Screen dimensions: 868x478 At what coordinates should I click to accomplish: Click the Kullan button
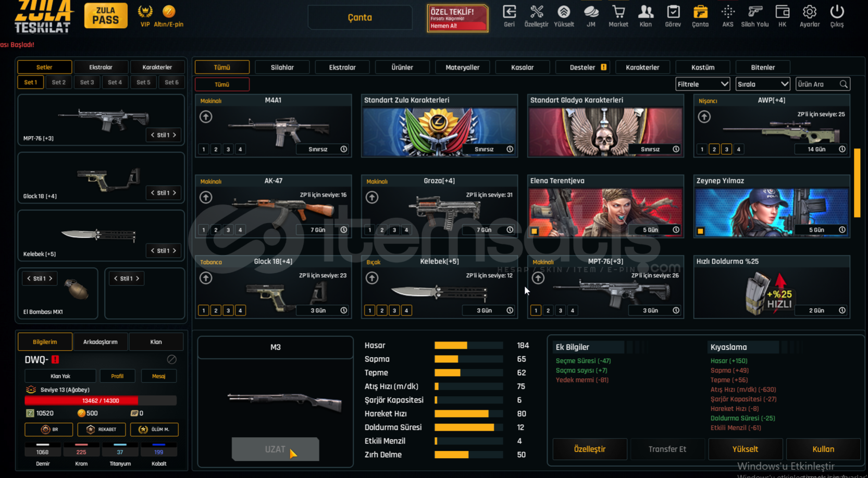823,449
